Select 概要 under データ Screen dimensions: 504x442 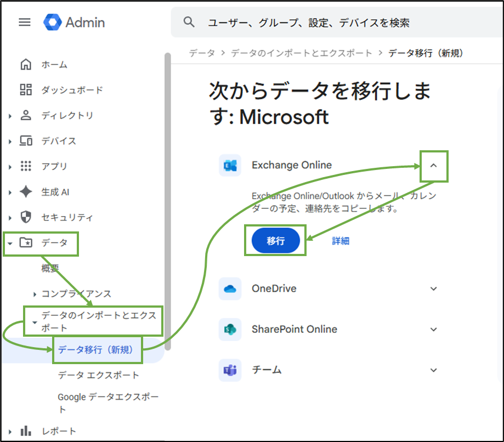[x=50, y=268]
